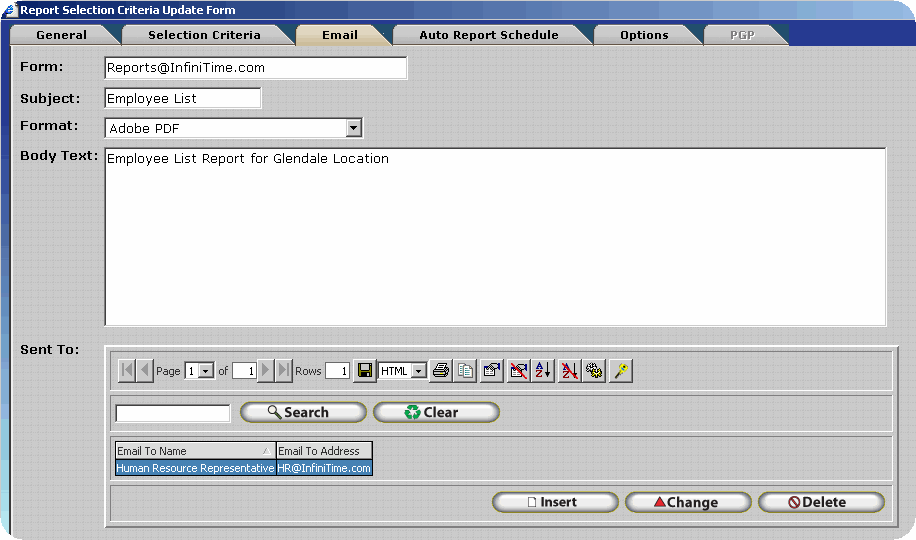Click the Subject input field

[x=182, y=98]
